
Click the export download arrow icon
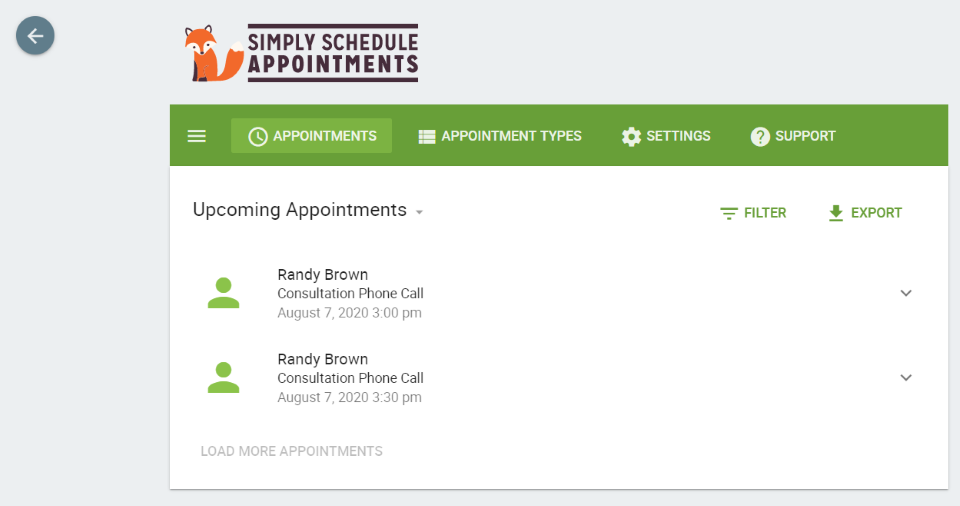pos(836,213)
